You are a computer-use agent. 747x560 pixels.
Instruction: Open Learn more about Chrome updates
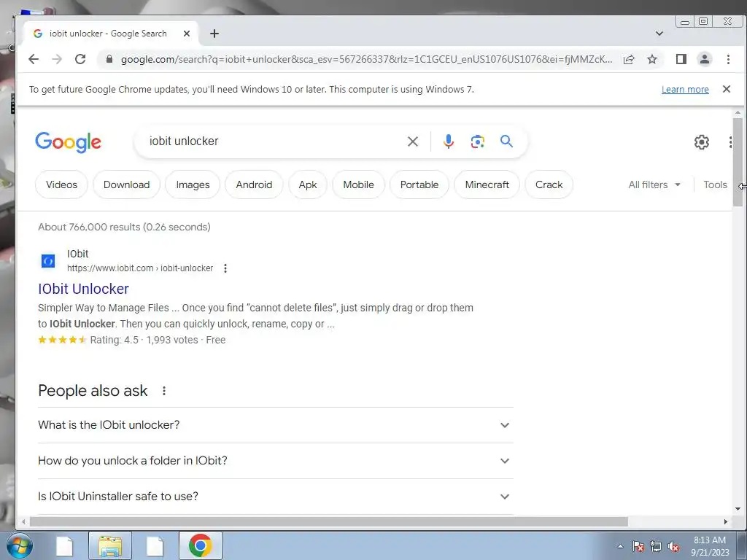tap(685, 90)
